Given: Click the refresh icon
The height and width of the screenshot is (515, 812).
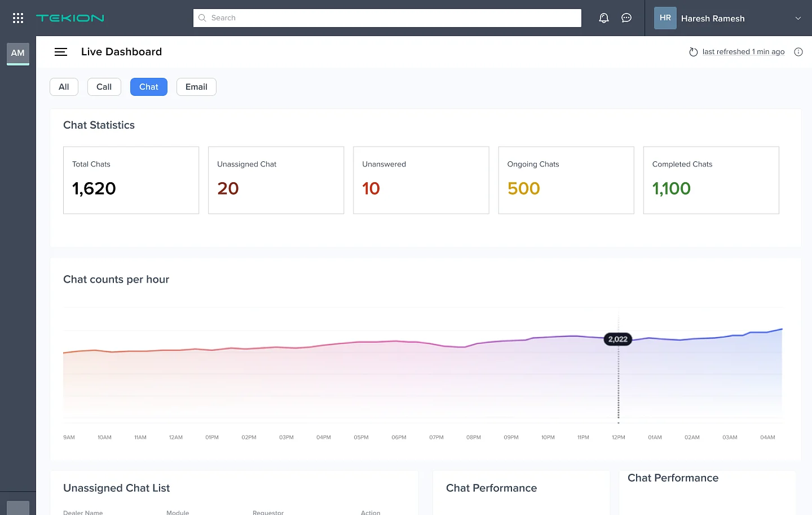Looking at the screenshot, I should click(x=694, y=52).
